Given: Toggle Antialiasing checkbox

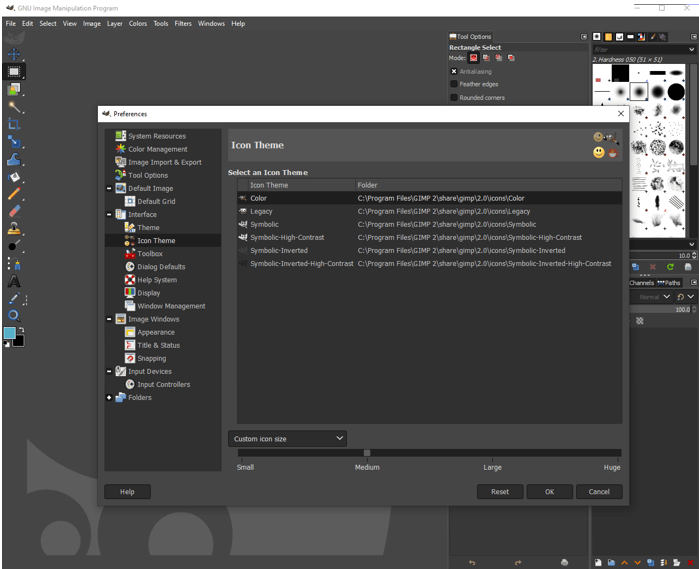Looking at the screenshot, I should click(454, 71).
